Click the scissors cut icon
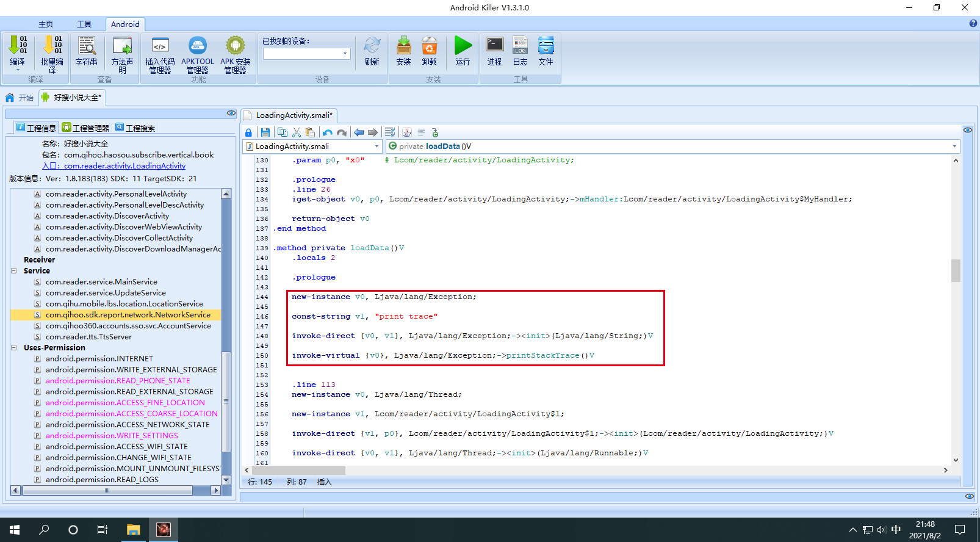 coord(297,132)
